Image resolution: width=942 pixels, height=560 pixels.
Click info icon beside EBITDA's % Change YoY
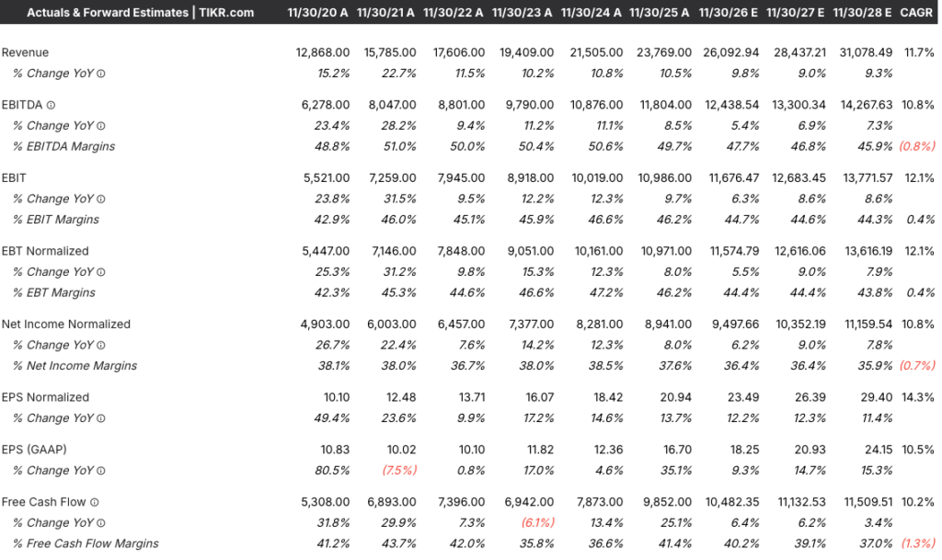point(101,126)
